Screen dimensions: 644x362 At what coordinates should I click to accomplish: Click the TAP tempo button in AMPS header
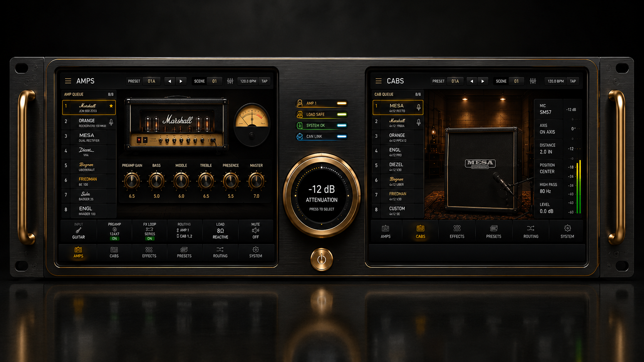click(264, 81)
